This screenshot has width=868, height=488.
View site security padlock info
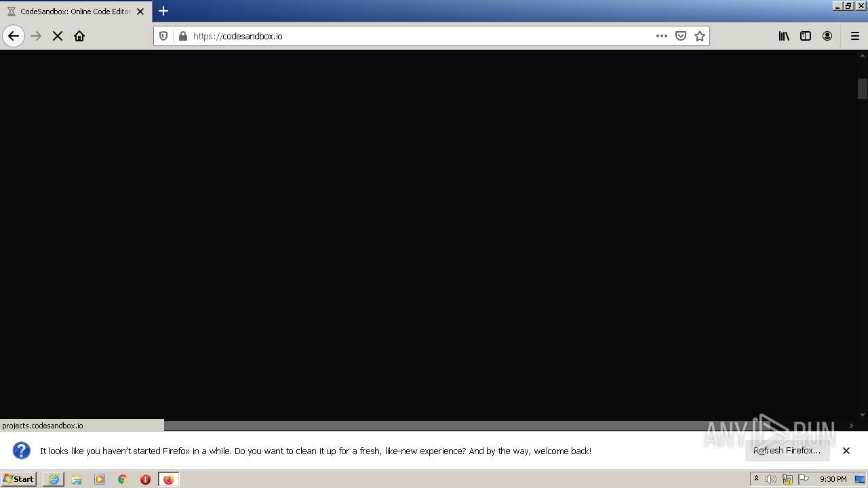click(182, 36)
